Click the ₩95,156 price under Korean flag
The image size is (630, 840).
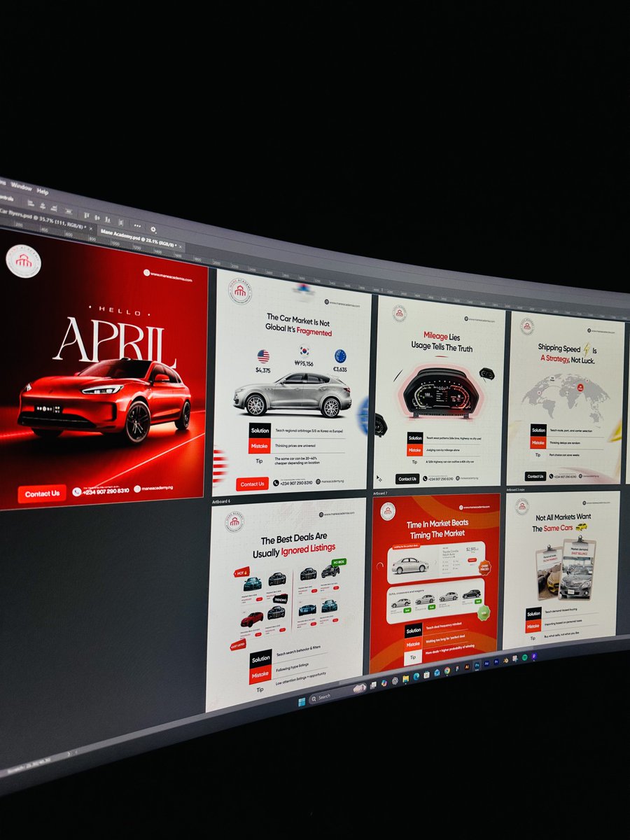click(304, 363)
